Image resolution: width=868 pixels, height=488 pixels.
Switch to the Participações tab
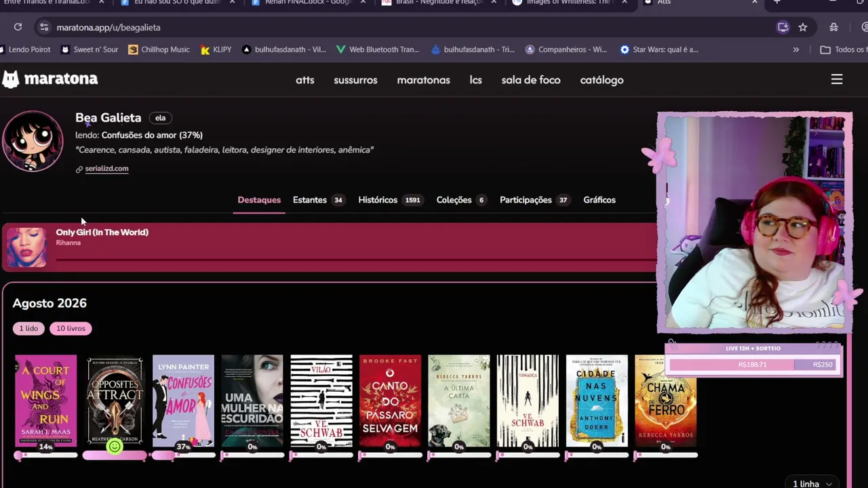[535, 200]
